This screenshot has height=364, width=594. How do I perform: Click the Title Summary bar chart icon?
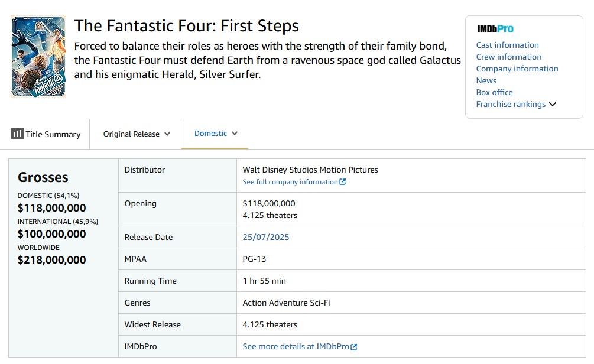[x=17, y=134]
